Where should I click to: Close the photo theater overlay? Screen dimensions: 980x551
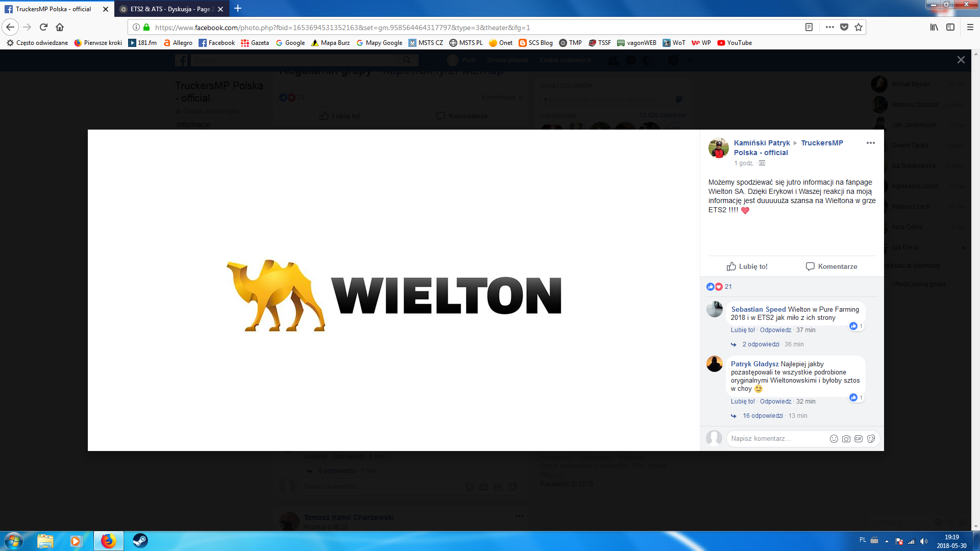(x=961, y=60)
